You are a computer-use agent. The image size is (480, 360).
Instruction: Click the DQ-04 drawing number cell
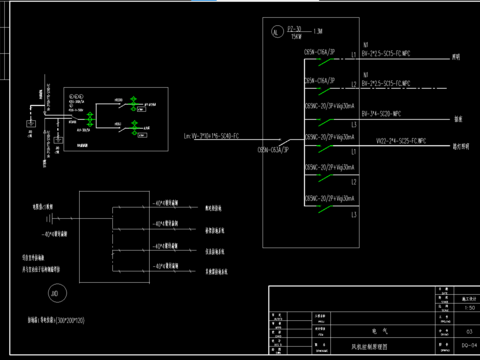pos(469,345)
